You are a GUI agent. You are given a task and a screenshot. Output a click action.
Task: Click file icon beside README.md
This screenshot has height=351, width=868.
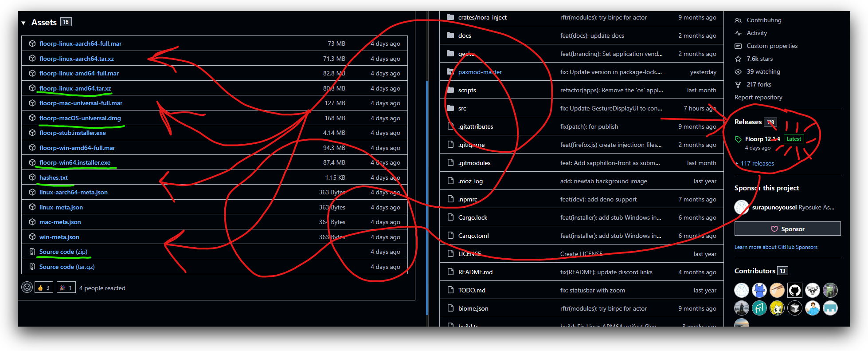tap(450, 272)
